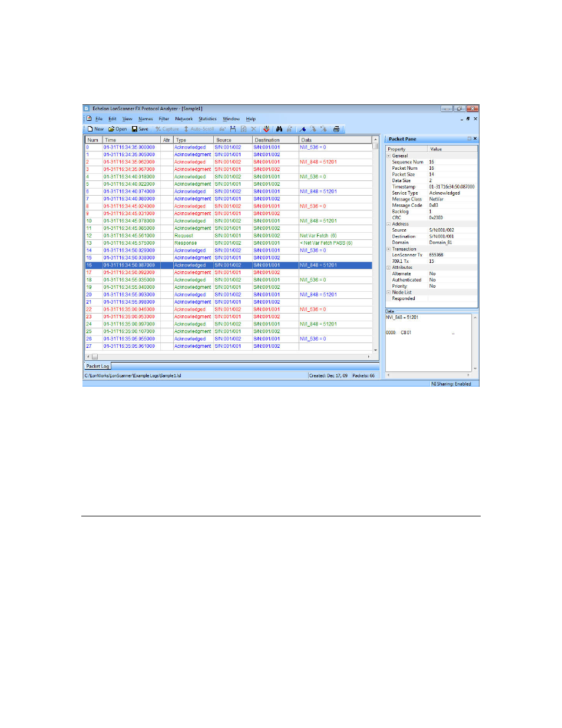Image resolution: width=562 pixels, height=728 pixels.
Task: Save the log with Save toolbar button
Action: pos(140,129)
